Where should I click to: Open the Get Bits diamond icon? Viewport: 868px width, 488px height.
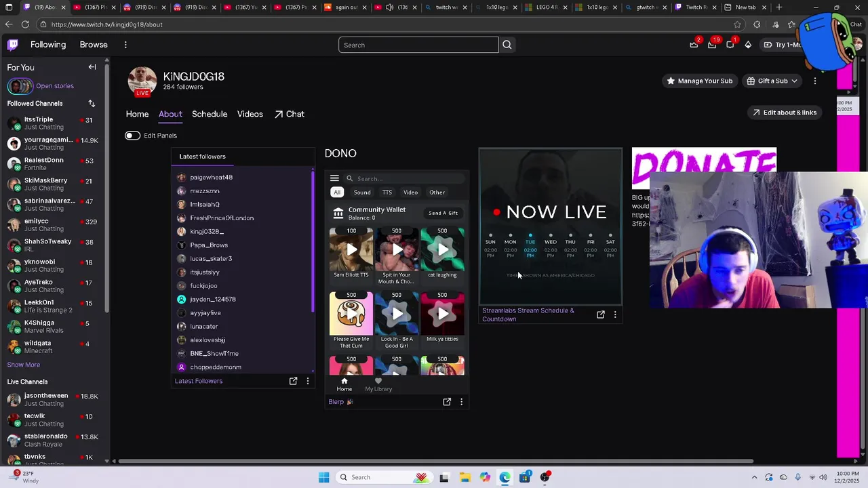coord(748,45)
